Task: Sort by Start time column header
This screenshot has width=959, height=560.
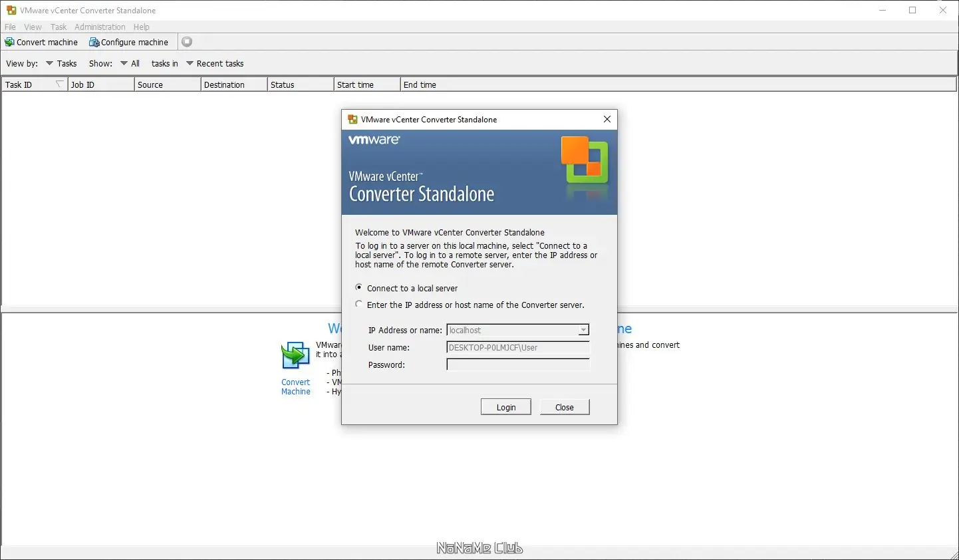Action: 367,84
